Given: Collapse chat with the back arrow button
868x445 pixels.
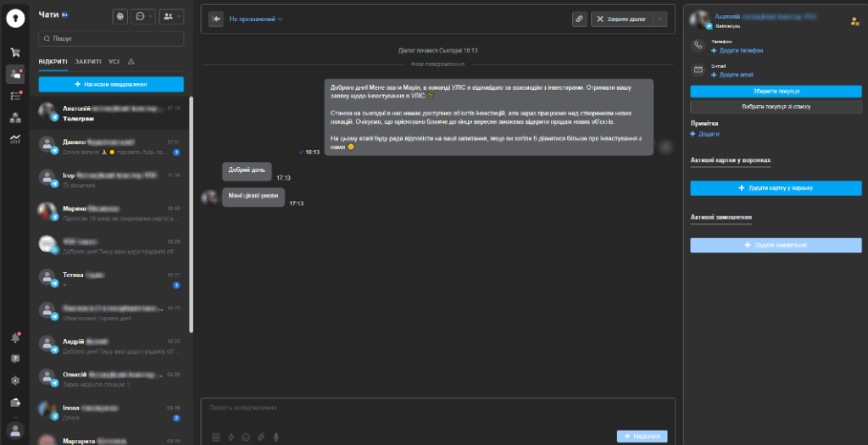Looking at the screenshot, I should click(217, 19).
